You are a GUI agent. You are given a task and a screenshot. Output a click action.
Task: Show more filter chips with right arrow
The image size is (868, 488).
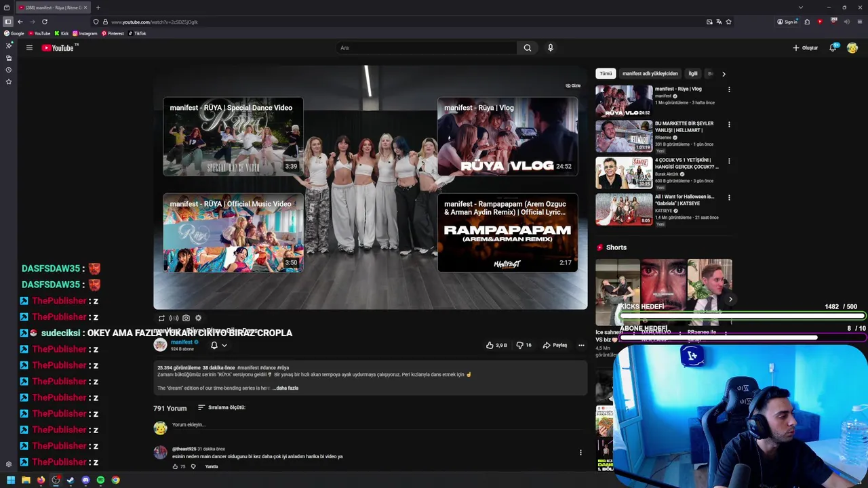[724, 74]
